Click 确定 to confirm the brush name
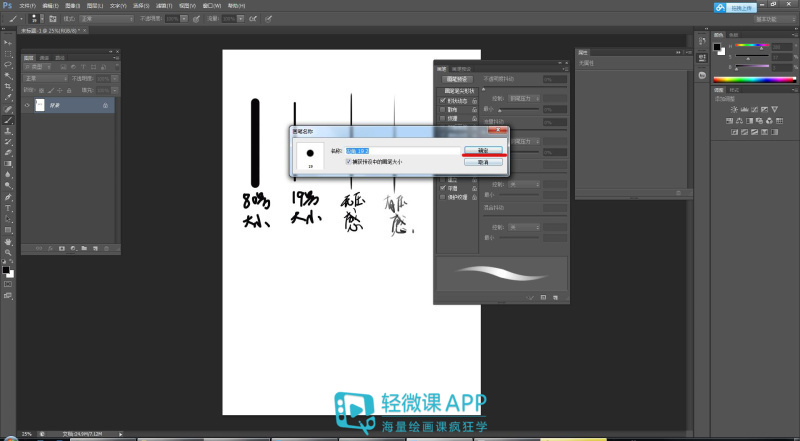This screenshot has height=441, width=800. coord(483,150)
